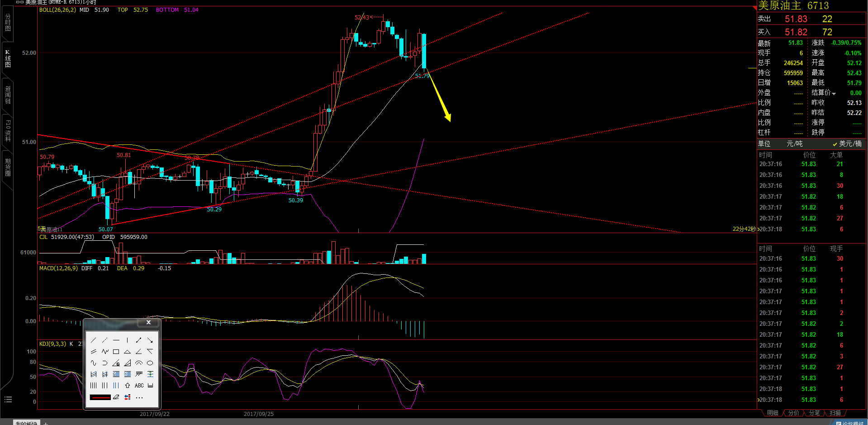Switch to 分价 tab
The height and width of the screenshot is (425, 868).
click(794, 413)
